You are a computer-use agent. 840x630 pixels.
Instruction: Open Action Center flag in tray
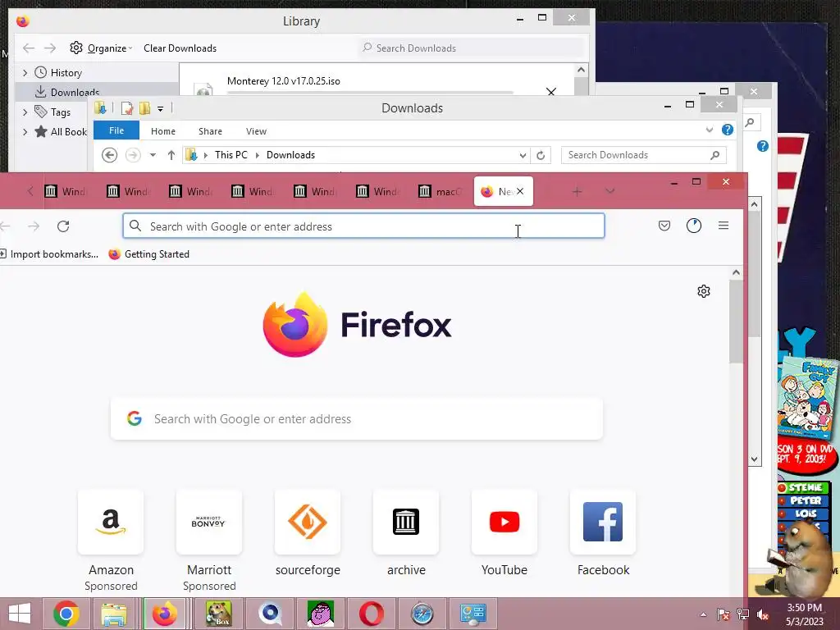(x=724, y=614)
